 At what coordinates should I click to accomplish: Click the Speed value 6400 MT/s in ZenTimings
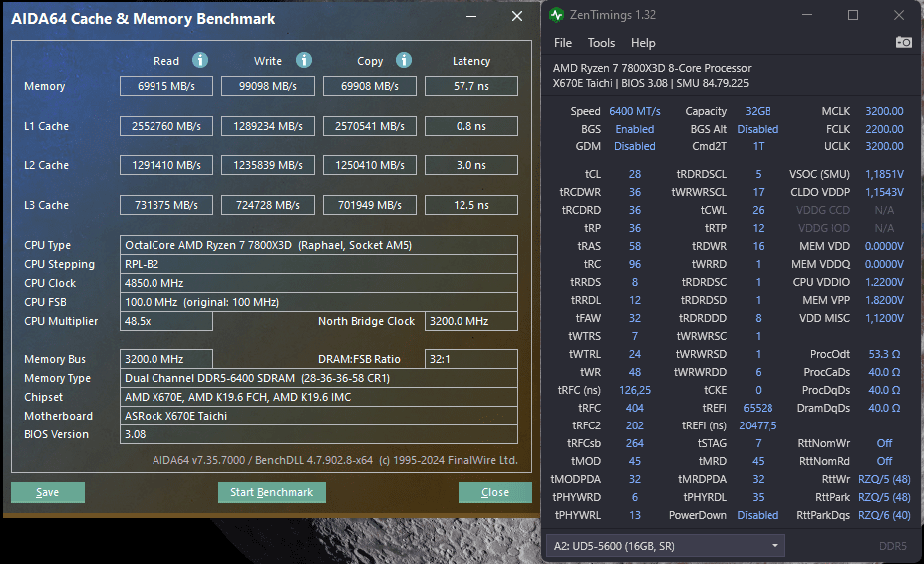point(635,111)
